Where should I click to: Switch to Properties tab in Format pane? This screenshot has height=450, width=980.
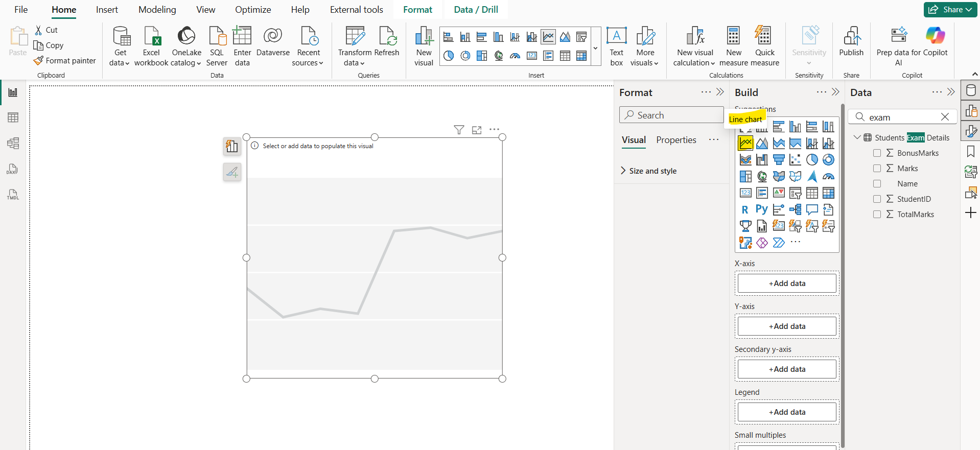coord(676,140)
